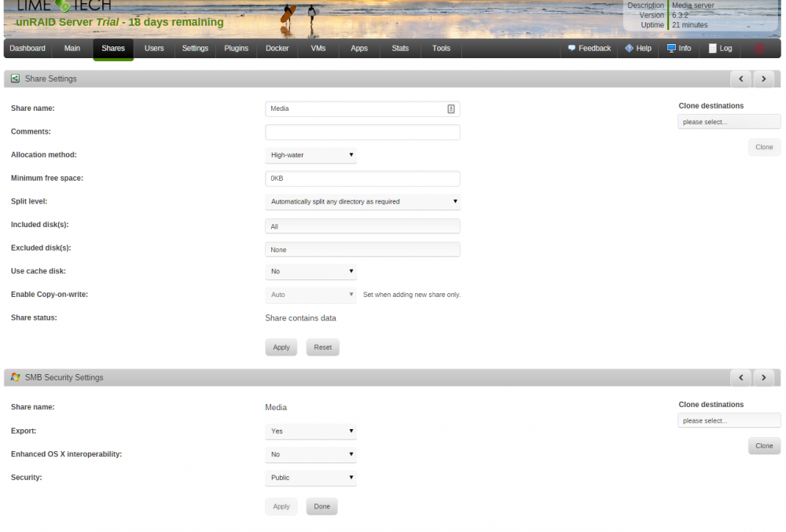The image size is (786, 532).
Task: Click the Done button
Action: (x=321, y=506)
